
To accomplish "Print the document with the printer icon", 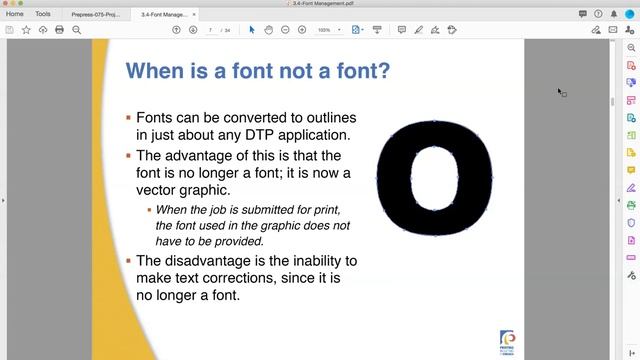I will coord(60,30).
